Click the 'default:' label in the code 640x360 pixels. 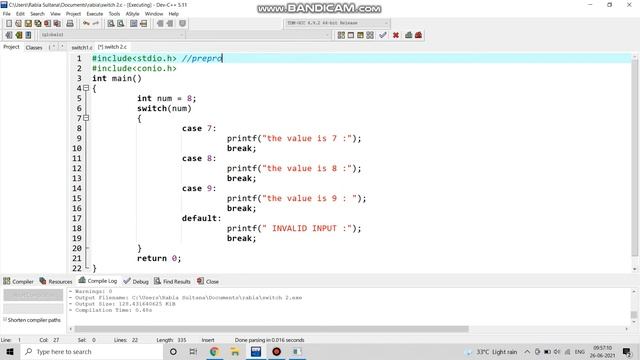(201, 218)
